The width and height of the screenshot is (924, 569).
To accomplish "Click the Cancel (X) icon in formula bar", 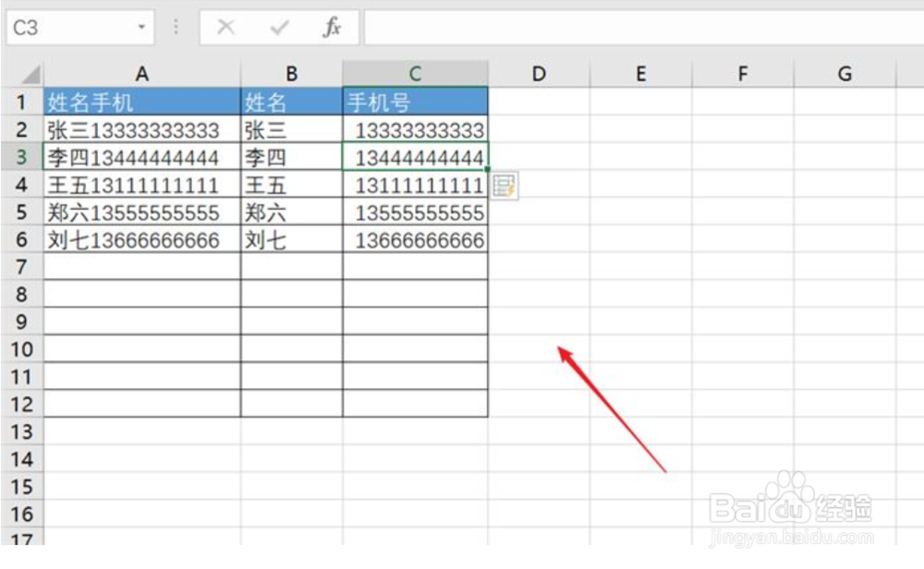I will click(225, 27).
